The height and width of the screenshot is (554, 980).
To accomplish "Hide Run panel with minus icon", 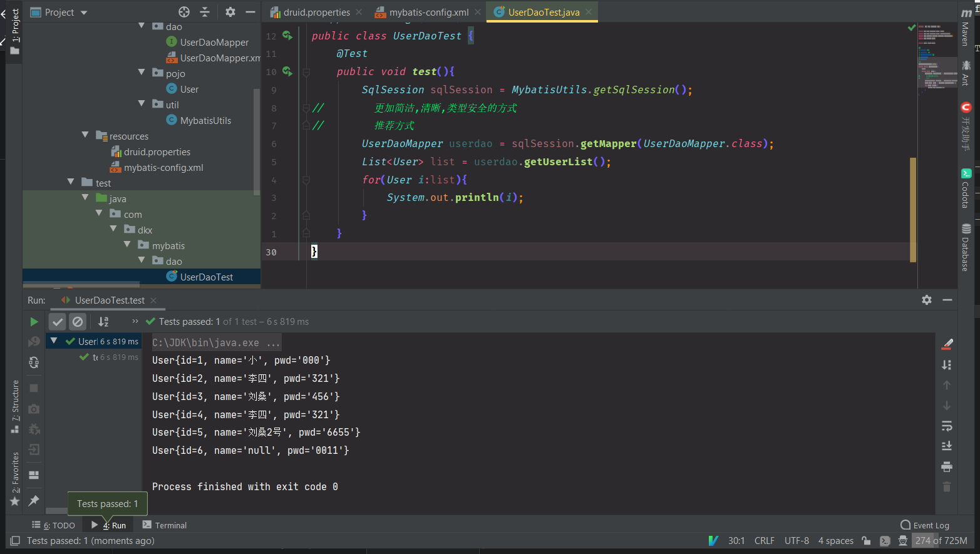I will [x=947, y=300].
